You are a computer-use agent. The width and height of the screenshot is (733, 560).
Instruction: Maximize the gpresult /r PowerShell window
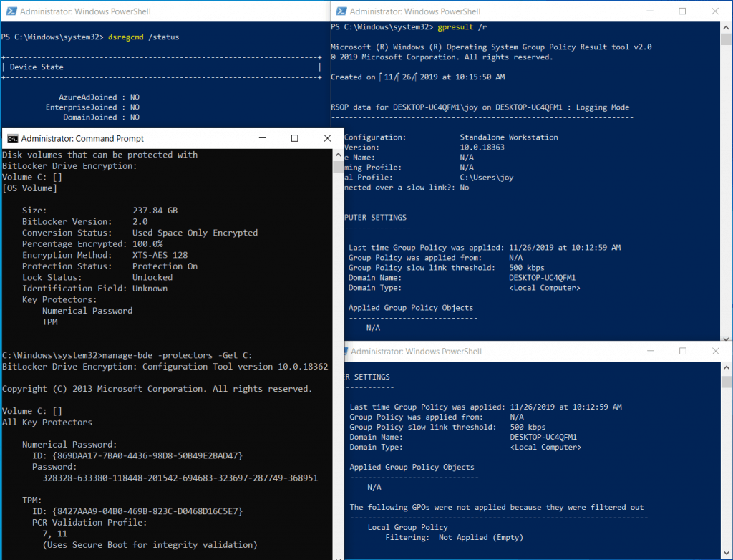tap(682, 11)
